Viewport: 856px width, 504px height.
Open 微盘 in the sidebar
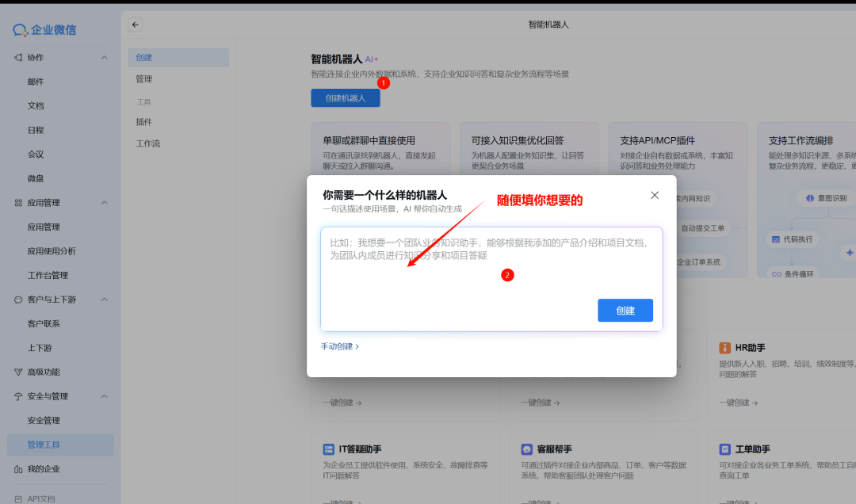36,178
